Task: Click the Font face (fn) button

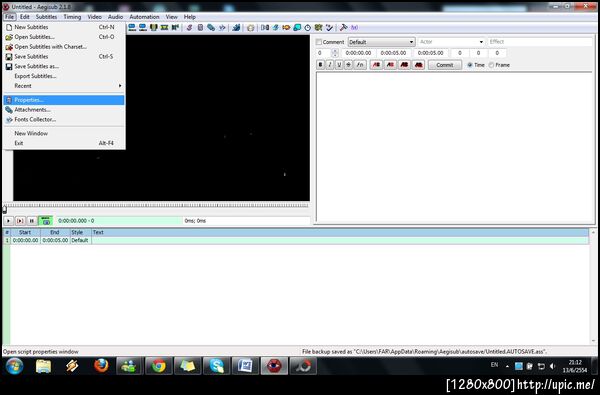Action: [x=360, y=65]
